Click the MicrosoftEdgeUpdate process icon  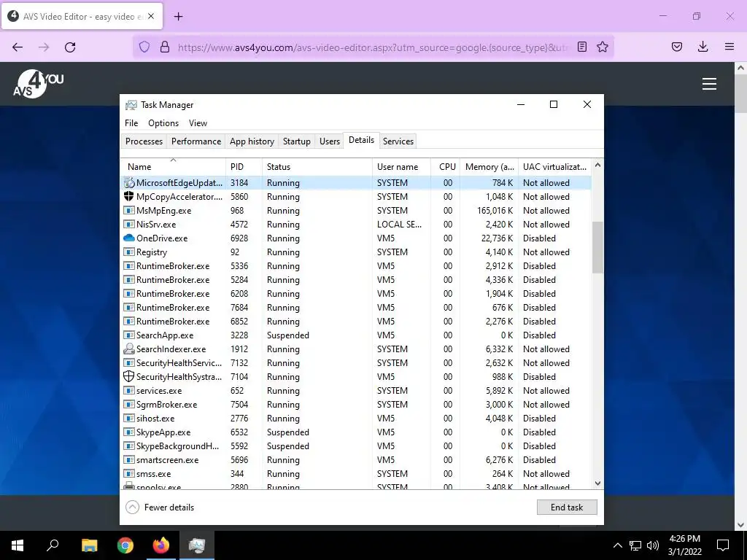pos(128,182)
